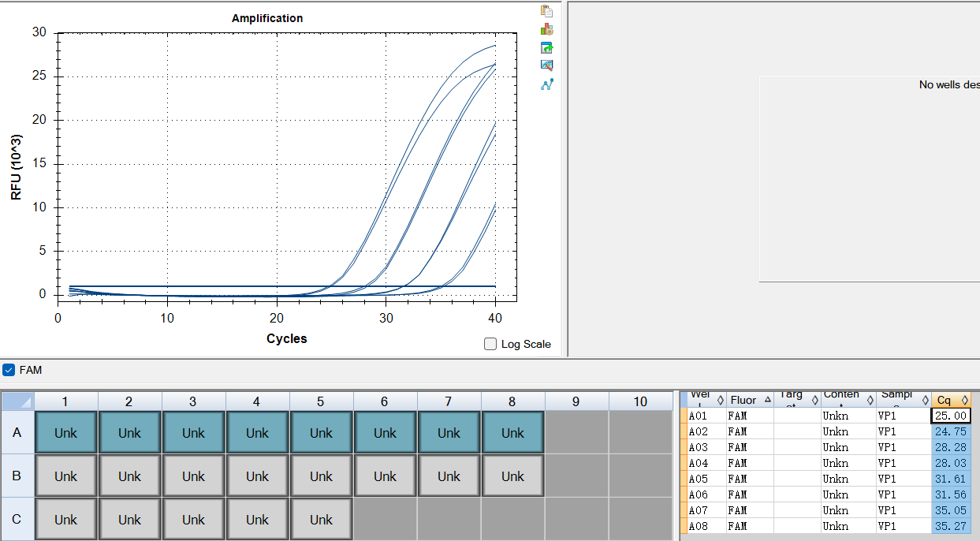The height and width of the screenshot is (541, 980).
Task: Select well B8 in the plate grid
Action: 512,476
